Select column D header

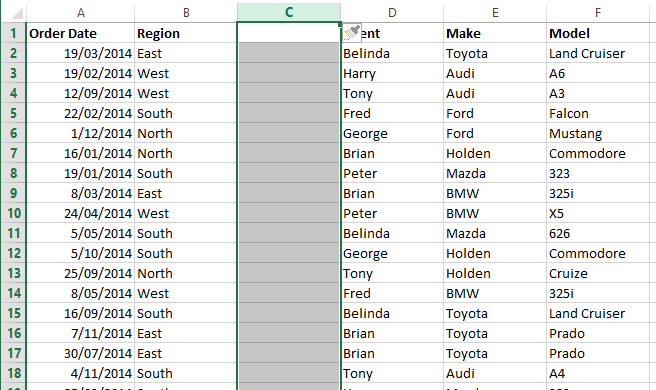(x=392, y=13)
